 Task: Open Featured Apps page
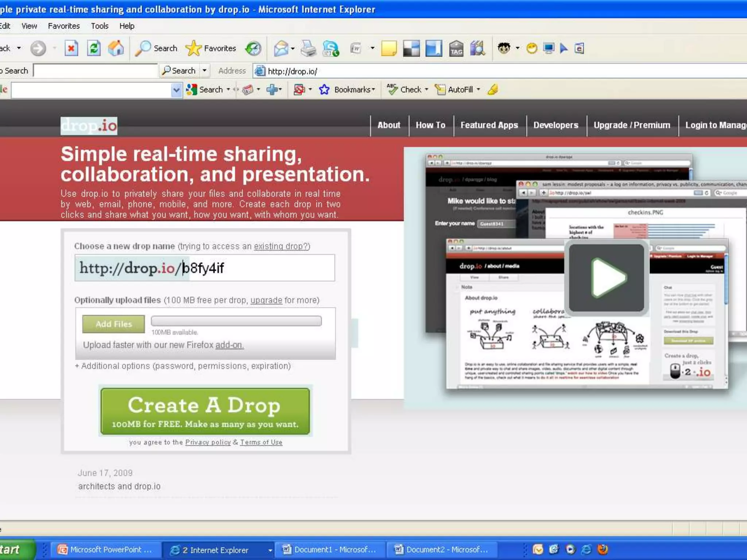(x=489, y=125)
